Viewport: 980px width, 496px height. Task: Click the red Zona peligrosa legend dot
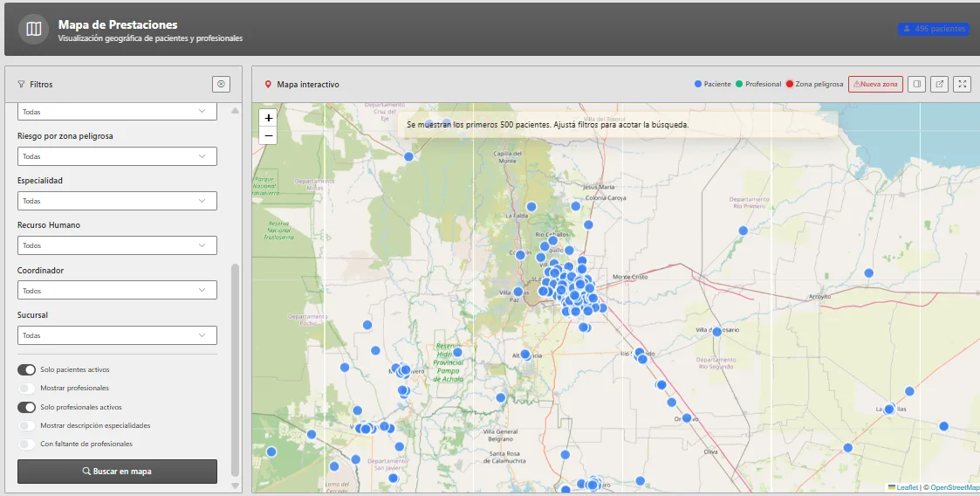point(790,84)
